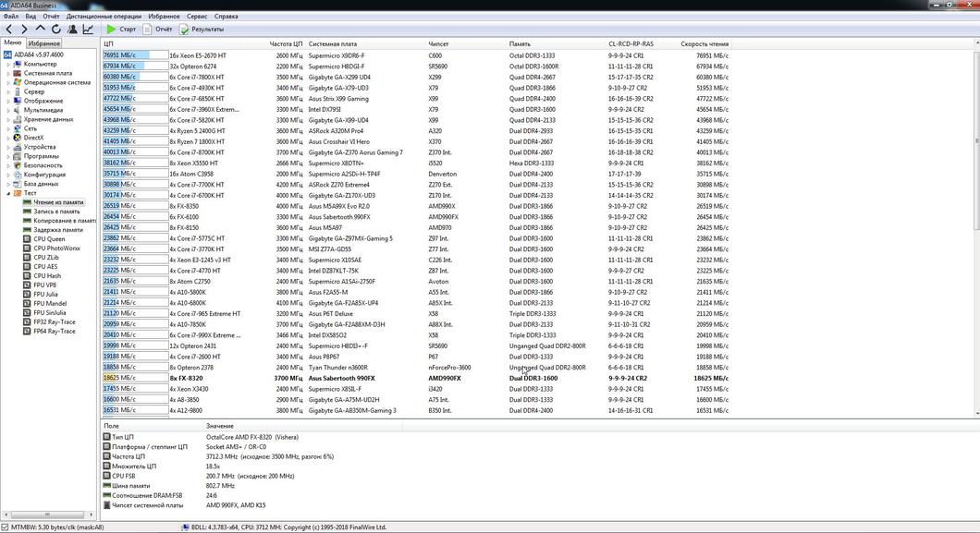Click the AIDA64 v5.97.4600 root node
Image resolution: width=980 pixels, height=533 pixels.
click(x=38, y=55)
